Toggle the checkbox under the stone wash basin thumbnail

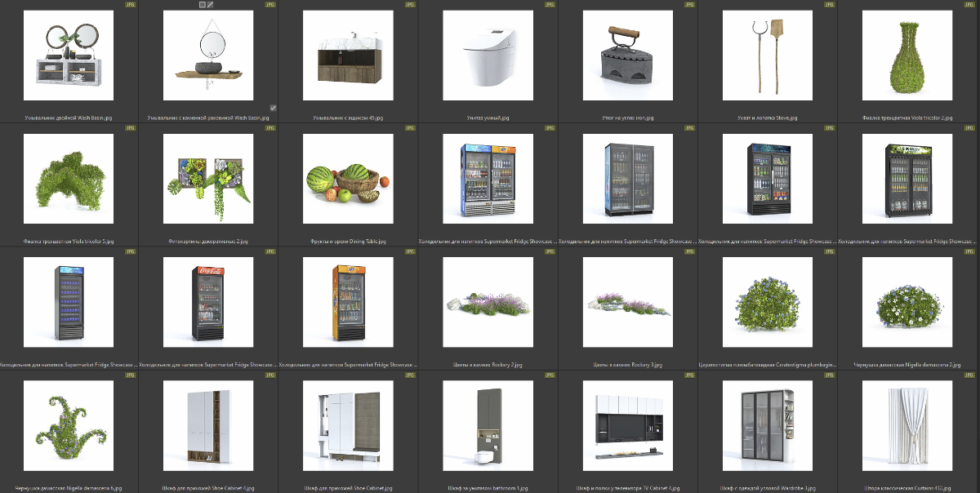(x=273, y=108)
